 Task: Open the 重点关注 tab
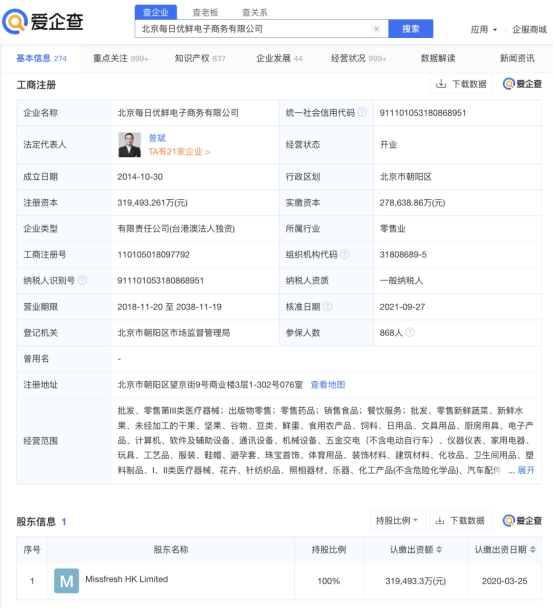pyautogui.click(x=120, y=58)
